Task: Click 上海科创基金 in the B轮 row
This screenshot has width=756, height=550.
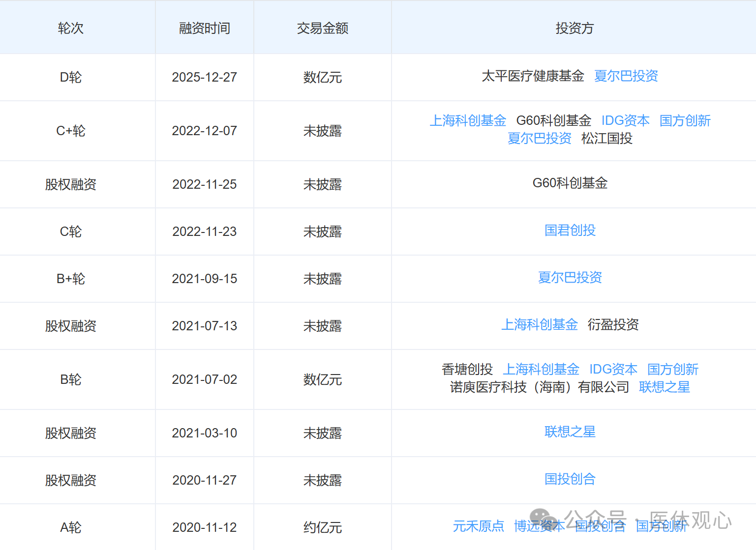Action: pos(541,370)
